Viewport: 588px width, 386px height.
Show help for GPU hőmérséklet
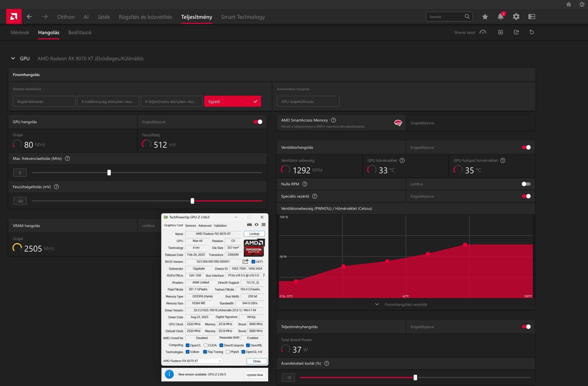[x=402, y=160]
